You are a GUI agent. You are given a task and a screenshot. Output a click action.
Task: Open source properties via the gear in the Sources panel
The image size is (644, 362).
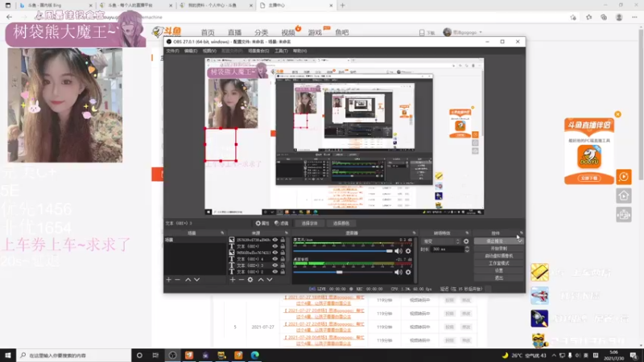point(250,279)
